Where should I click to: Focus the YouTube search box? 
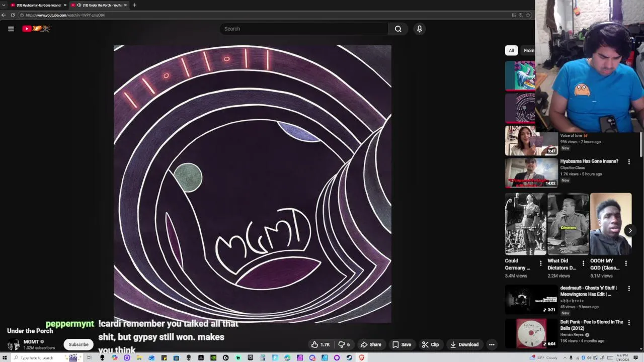point(304,29)
